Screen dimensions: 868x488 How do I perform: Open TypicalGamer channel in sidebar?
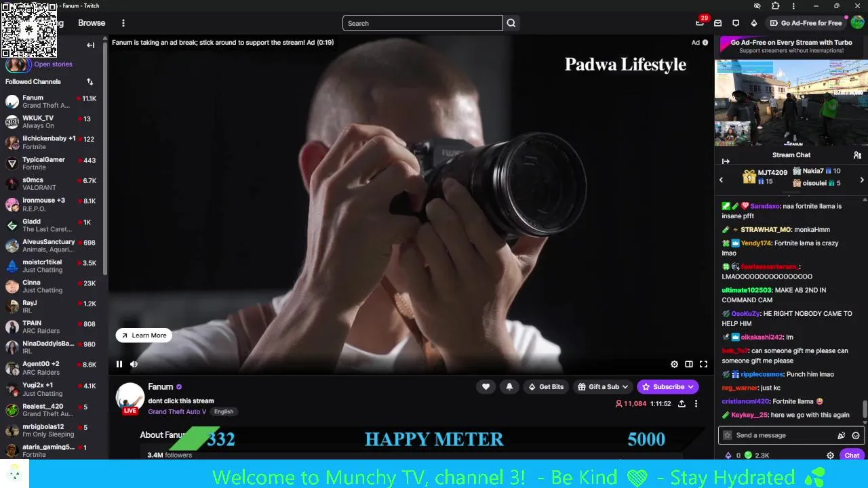52,163
